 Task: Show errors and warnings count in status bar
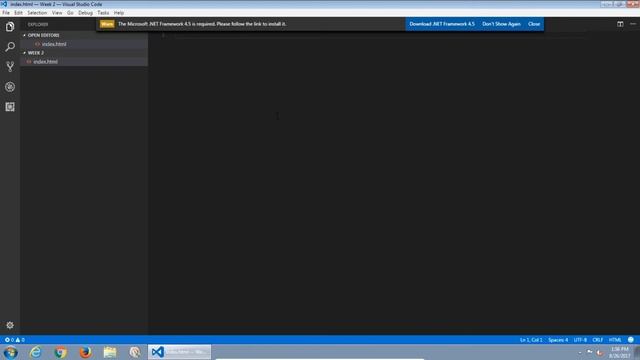coord(15,340)
